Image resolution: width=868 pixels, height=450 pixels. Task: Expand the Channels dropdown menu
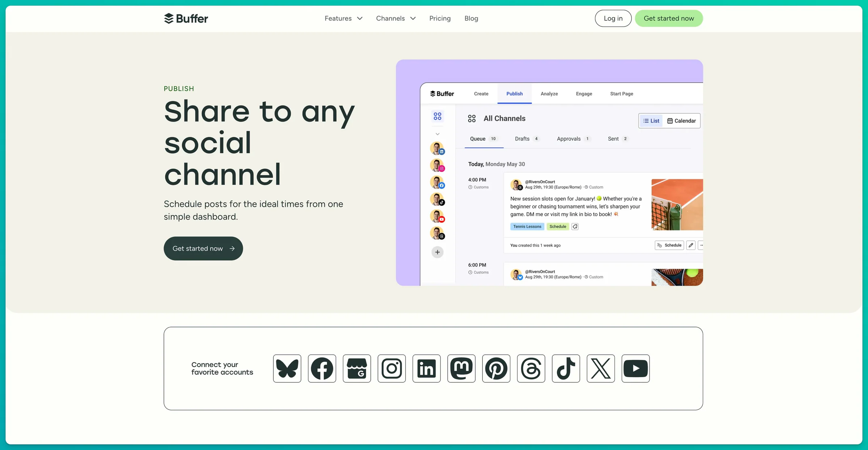(396, 18)
